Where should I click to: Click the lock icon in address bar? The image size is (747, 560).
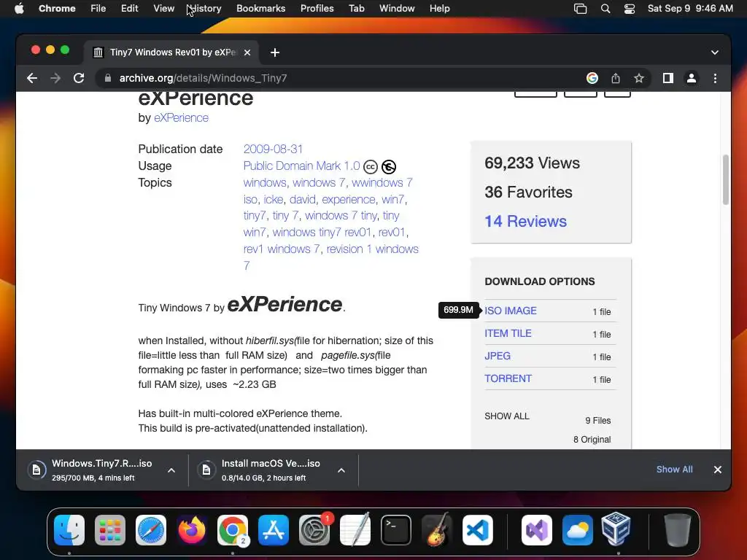(x=108, y=78)
